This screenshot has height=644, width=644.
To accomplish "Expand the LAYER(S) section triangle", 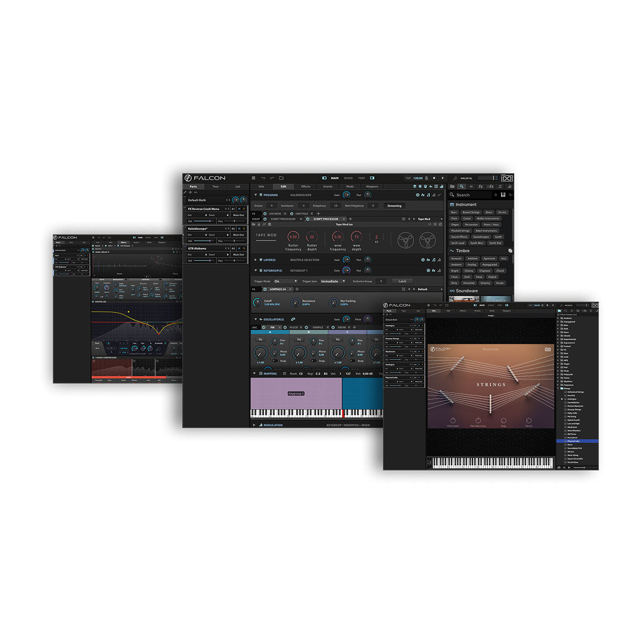I will (x=255, y=260).
